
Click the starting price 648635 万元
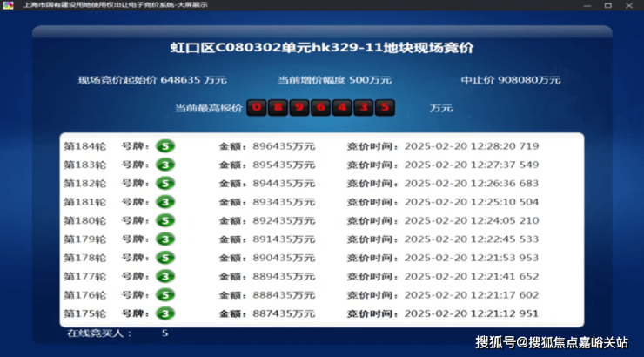(x=193, y=80)
